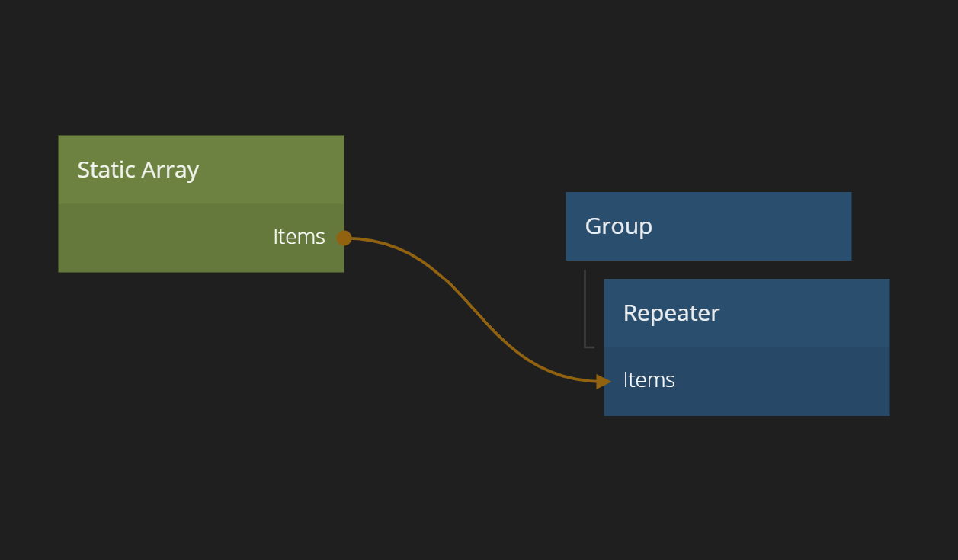
Task: Click the 'Static Array' title text
Action: point(138,170)
